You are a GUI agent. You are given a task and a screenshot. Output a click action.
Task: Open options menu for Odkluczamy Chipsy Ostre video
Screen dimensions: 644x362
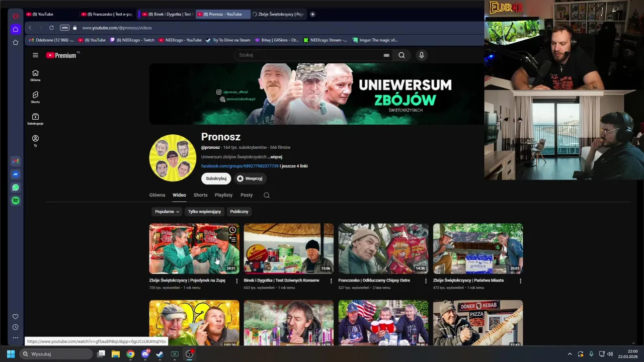tap(426, 281)
